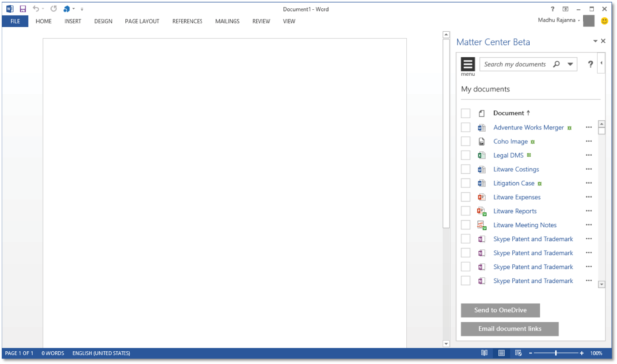Click the document list scroll down arrow
This screenshot has width=617, height=364.
pyautogui.click(x=602, y=284)
